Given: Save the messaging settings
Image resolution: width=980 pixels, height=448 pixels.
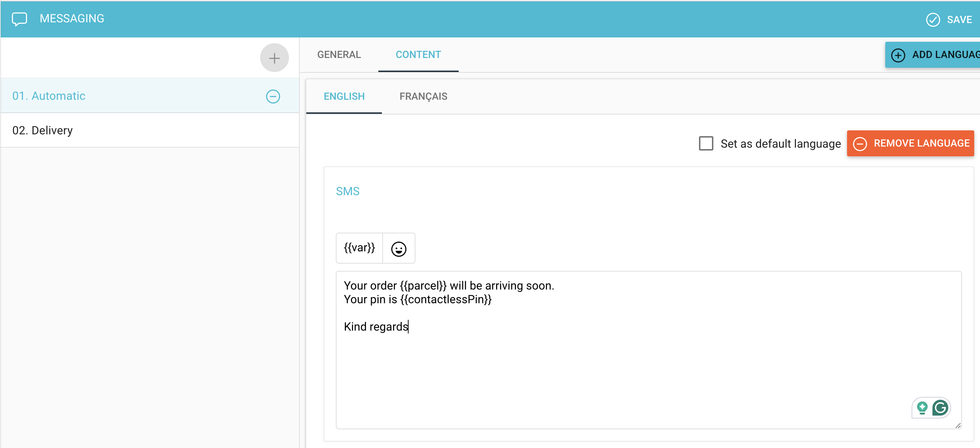Looking at the screenshot, I should pyautogui.click(x=949, y=19).
